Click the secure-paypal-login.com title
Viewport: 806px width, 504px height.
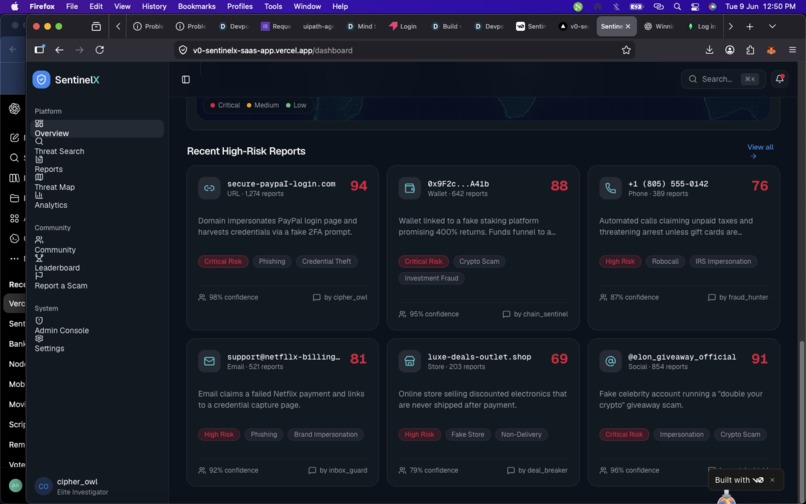click(x=281, y=184)
